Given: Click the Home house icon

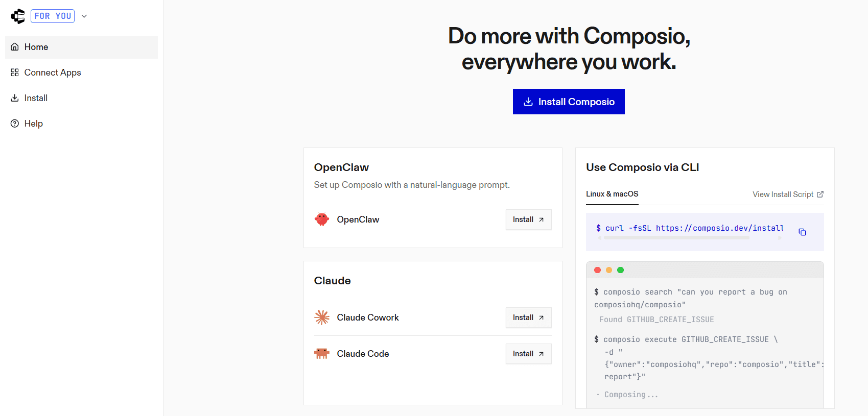Looking at the screenshot, I should pos(15,47).
